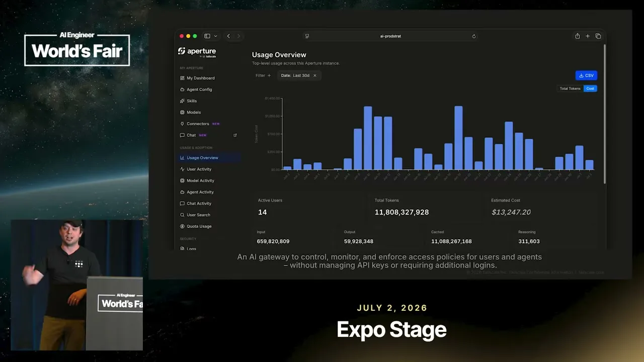
Task: Select Usage Overview in the sidebar
Action: click(x=208, y=158)
